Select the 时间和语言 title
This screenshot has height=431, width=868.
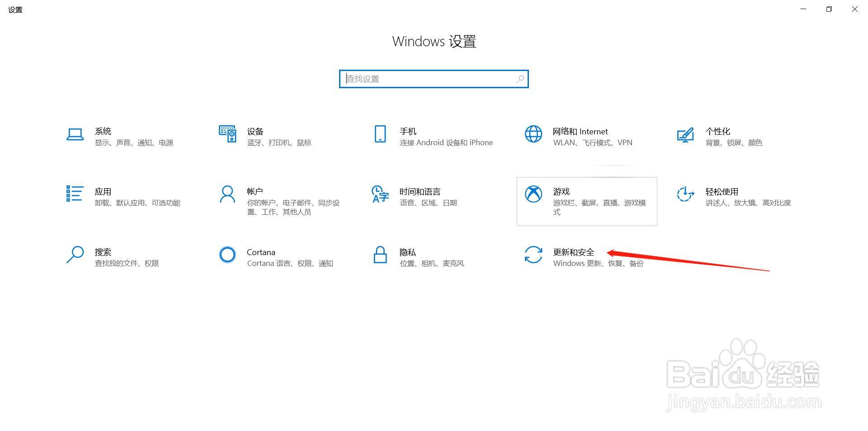tap(420, 191)
